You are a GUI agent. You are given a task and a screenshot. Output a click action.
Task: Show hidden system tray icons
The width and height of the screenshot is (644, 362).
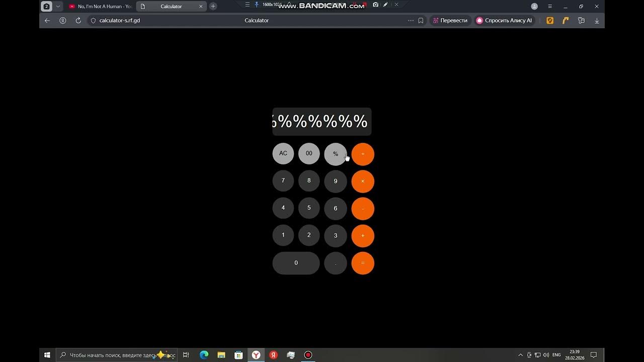click(521, 355)
